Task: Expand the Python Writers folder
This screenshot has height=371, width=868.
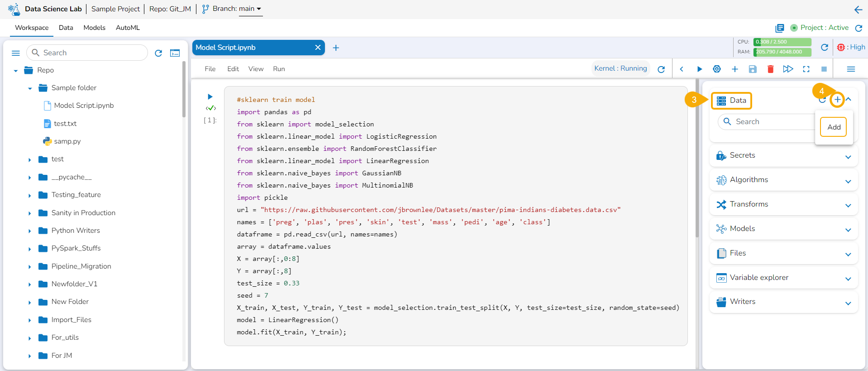Action: point(30,231)
